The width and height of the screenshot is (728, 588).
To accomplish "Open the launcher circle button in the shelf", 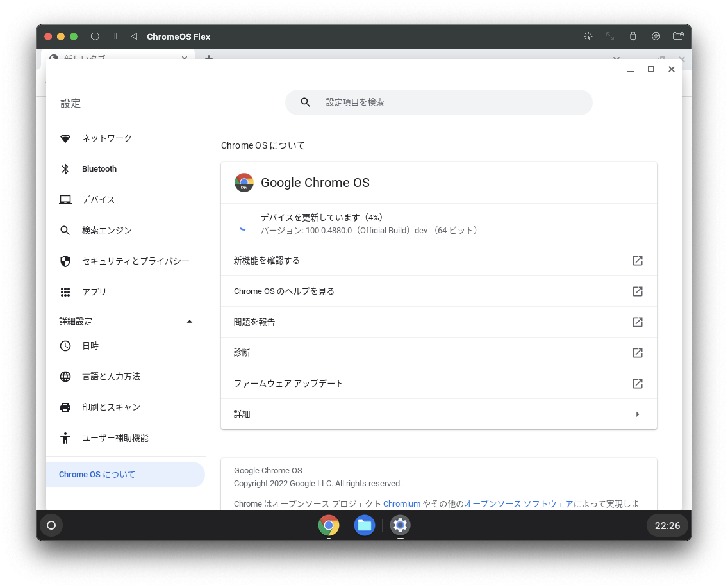I will (51, 525).
